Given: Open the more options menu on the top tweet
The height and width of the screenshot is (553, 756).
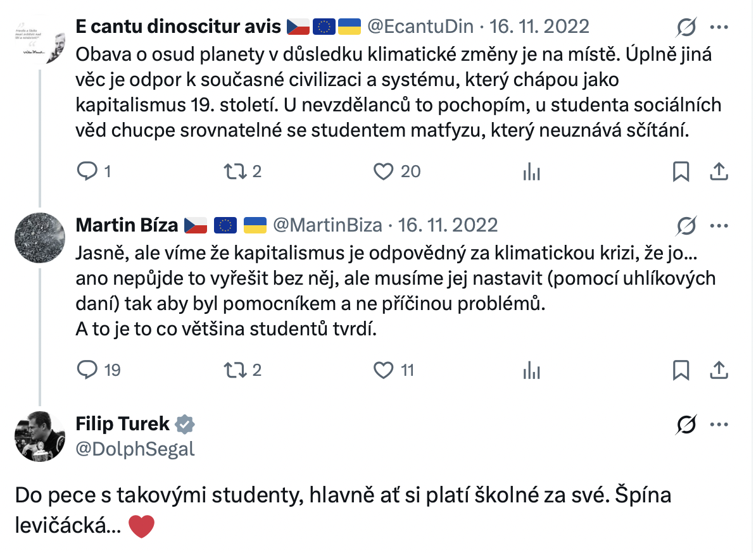Looking at the screenshot, I should [x=719, y=26].
